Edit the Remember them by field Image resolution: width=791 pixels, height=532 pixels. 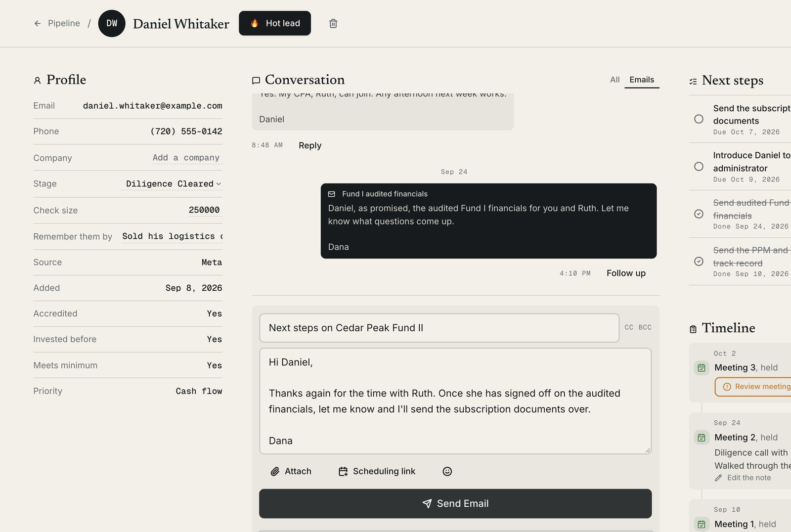(172, 236)
